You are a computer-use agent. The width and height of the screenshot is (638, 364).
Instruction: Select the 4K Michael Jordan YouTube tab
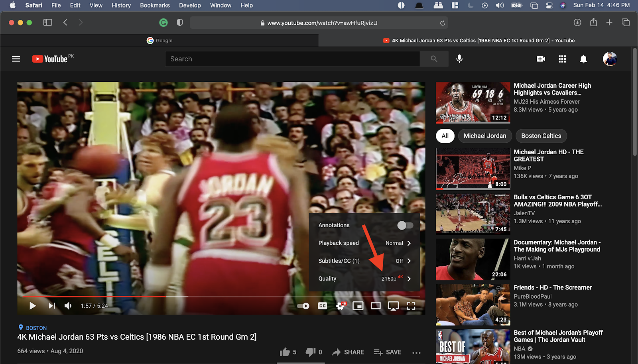478,41
